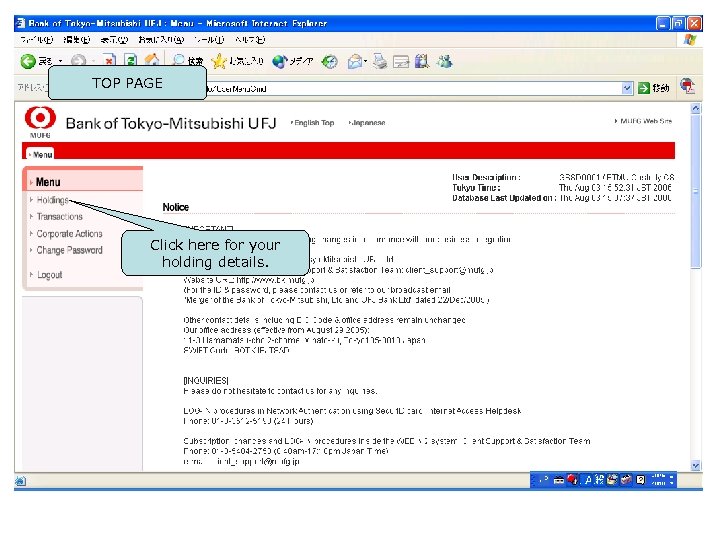Screen dimensions: 720x540
Task: Click the MUFG red circle logo
Action: coord(40,118)
